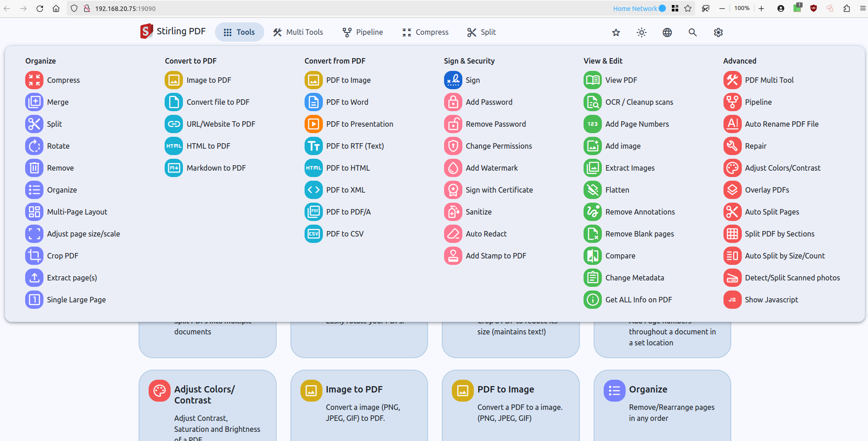Open the Detect/Split Scanned photos tool
This screenshot has height=441, width=868.
tap(782, 278)
